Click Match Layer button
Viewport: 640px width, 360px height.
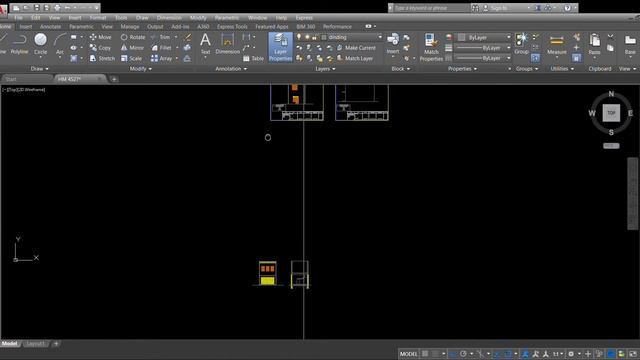pos(355,58)
